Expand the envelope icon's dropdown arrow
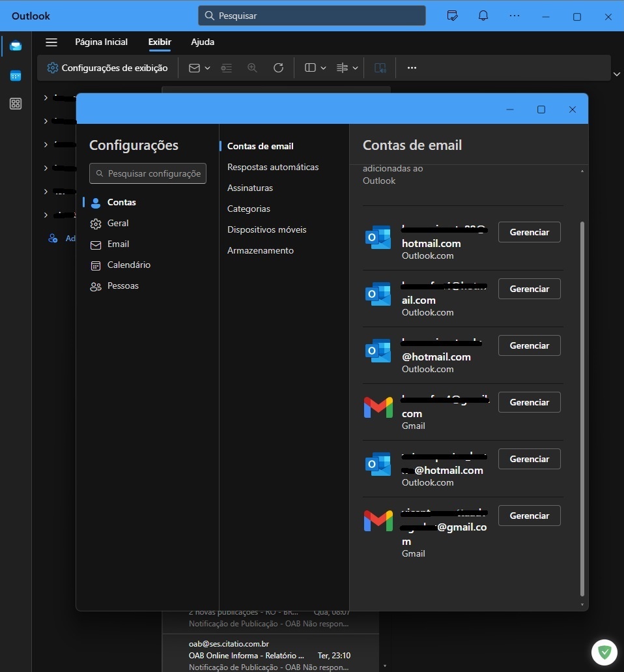The image size is (624, 672). pos(207,68)
